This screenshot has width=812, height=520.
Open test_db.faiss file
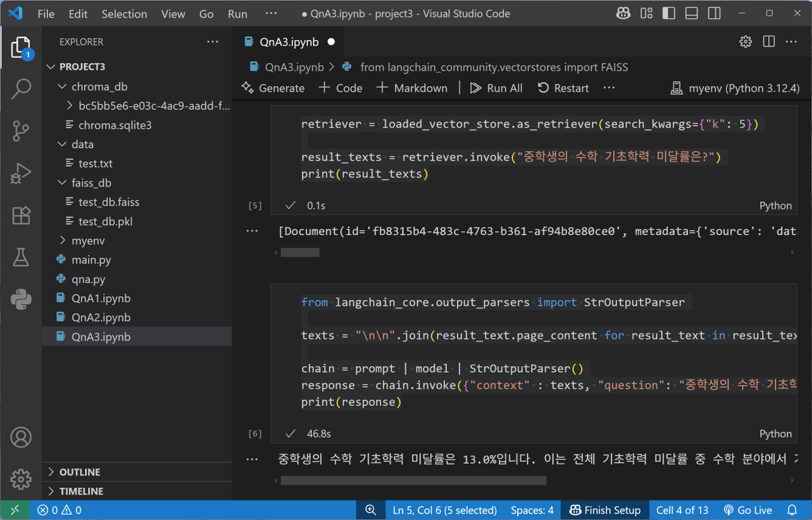tap(137, 202)
